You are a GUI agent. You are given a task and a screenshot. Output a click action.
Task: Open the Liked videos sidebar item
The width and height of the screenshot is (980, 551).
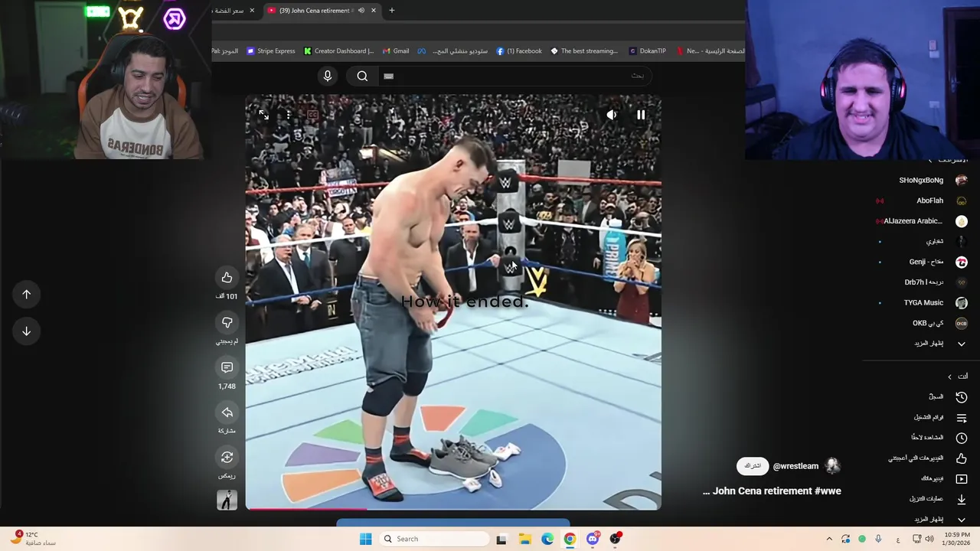tap(926, 458)
